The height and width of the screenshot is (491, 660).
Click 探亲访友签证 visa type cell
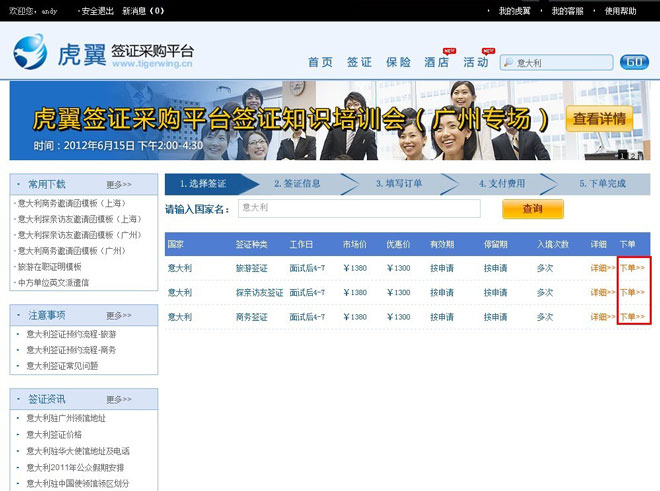point(259,293)
